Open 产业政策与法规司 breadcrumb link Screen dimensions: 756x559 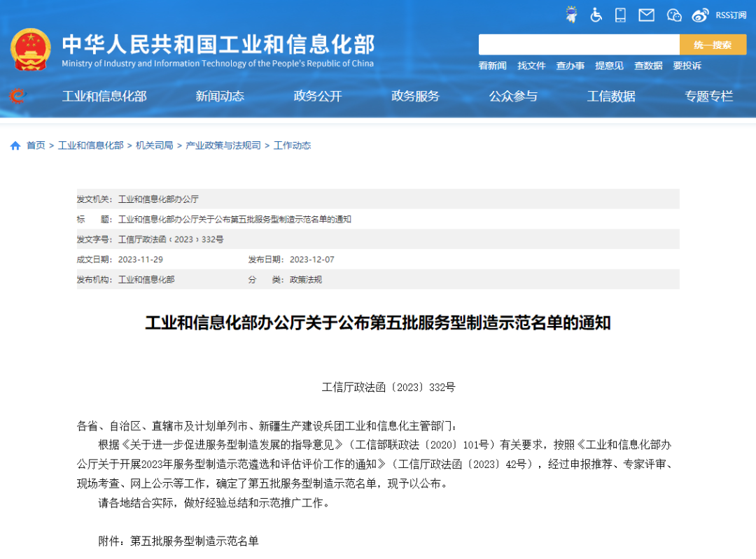tap(223, 146)
